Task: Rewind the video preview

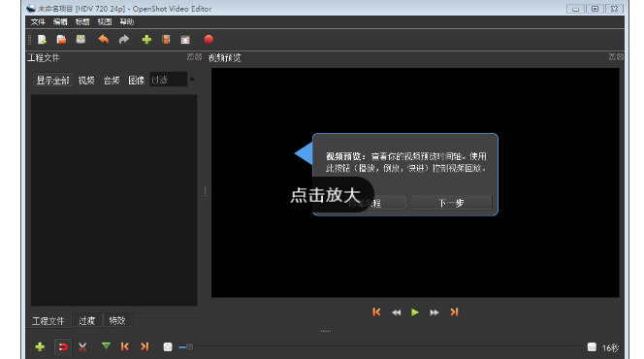Action: (x=396, y=312)
